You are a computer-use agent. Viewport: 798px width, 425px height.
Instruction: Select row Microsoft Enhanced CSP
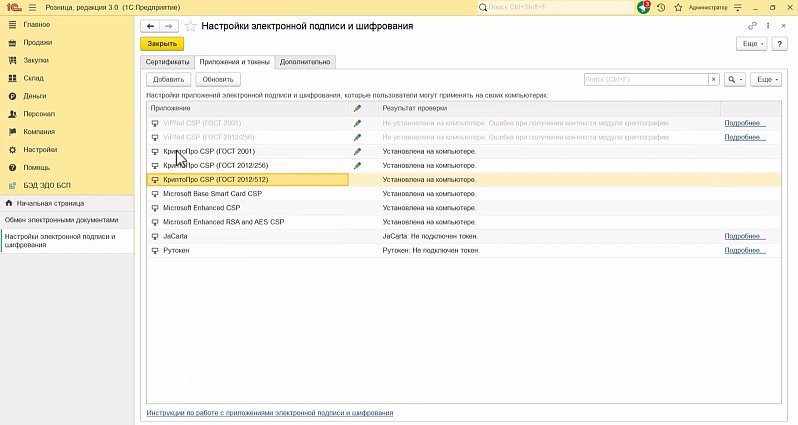[464, 208]
